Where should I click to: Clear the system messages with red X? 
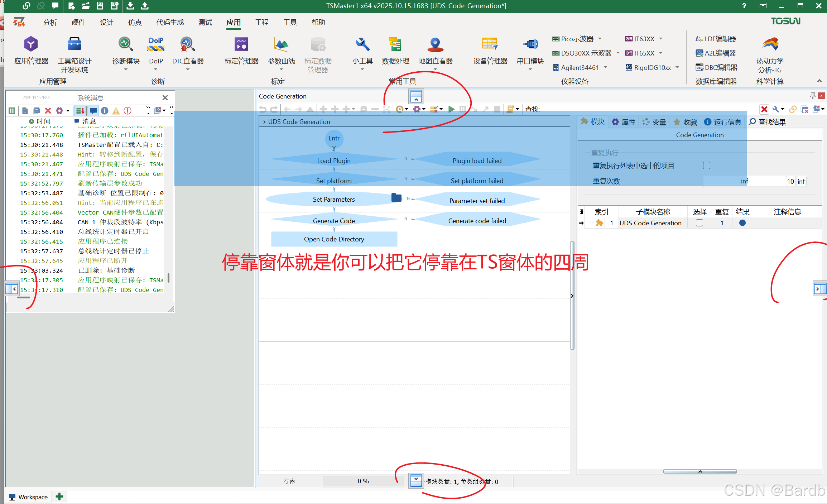point(48,111)
